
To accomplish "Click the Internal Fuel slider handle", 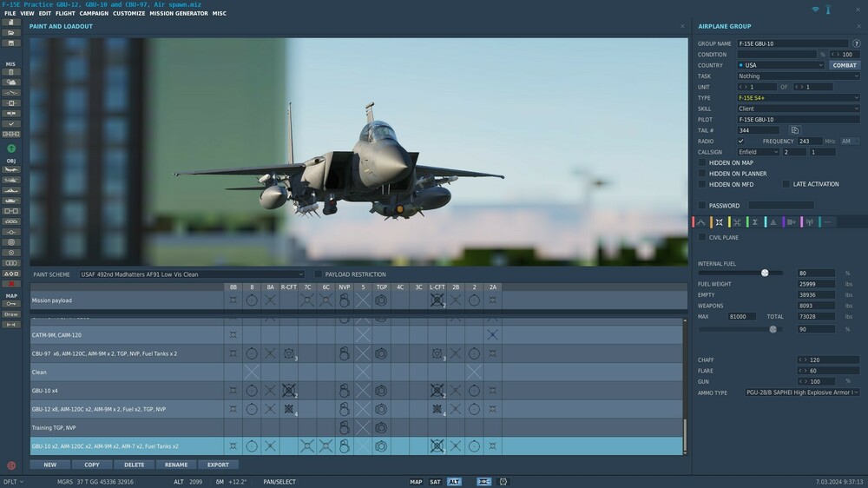I will pos(765,273).
